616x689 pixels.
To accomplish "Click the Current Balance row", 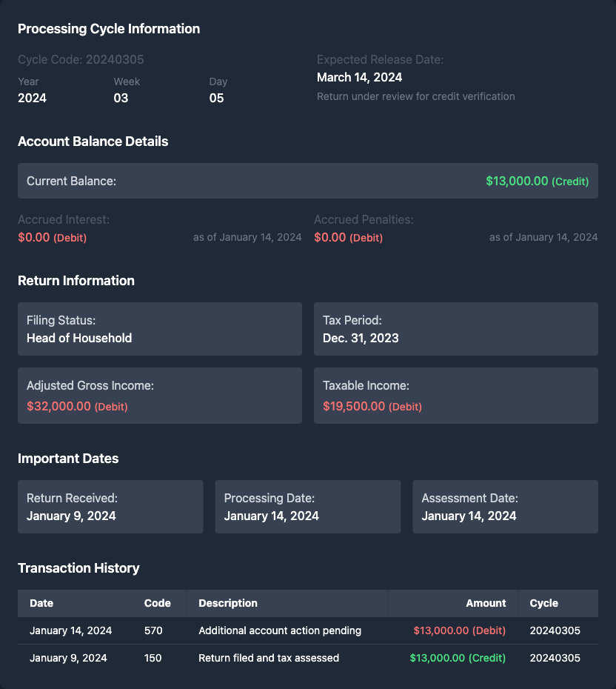I will (x=307, y=181).
